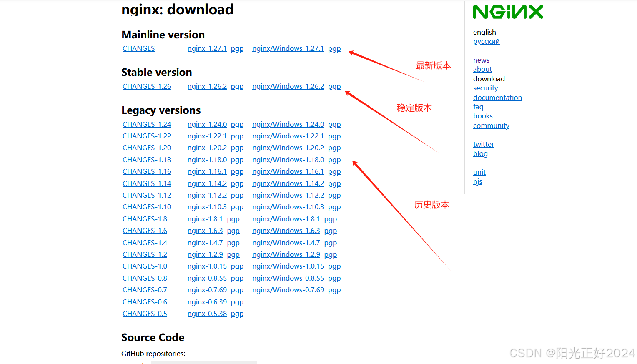Open the CHANGES-1.2 link

(x=145, y=254)
